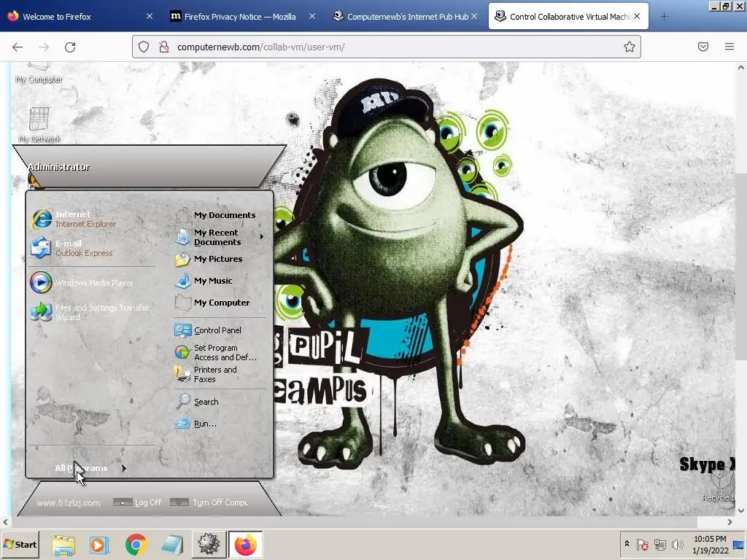The height and width of the screenshot is (560, 747).
Task: Bookmark this page with star icon
Action: coord(630,47)
